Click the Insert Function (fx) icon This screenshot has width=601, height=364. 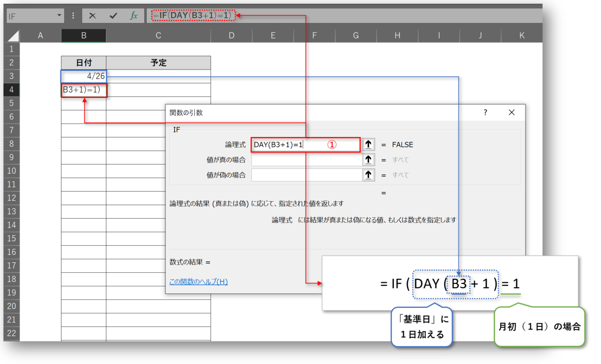point(133,15)
